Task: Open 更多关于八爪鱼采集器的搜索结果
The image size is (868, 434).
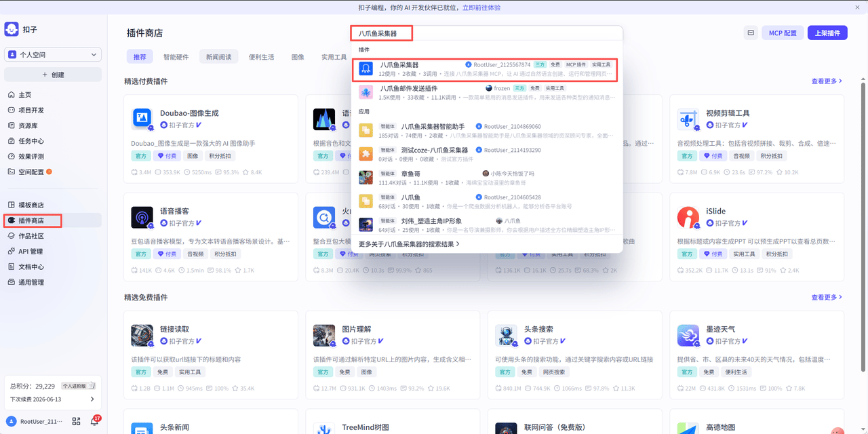Action: (x=409, y=243)
